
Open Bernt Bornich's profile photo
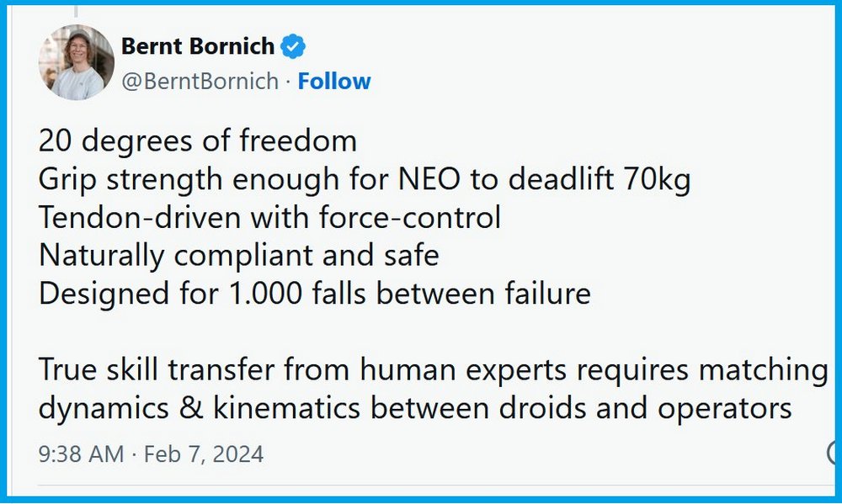point(77,62)
